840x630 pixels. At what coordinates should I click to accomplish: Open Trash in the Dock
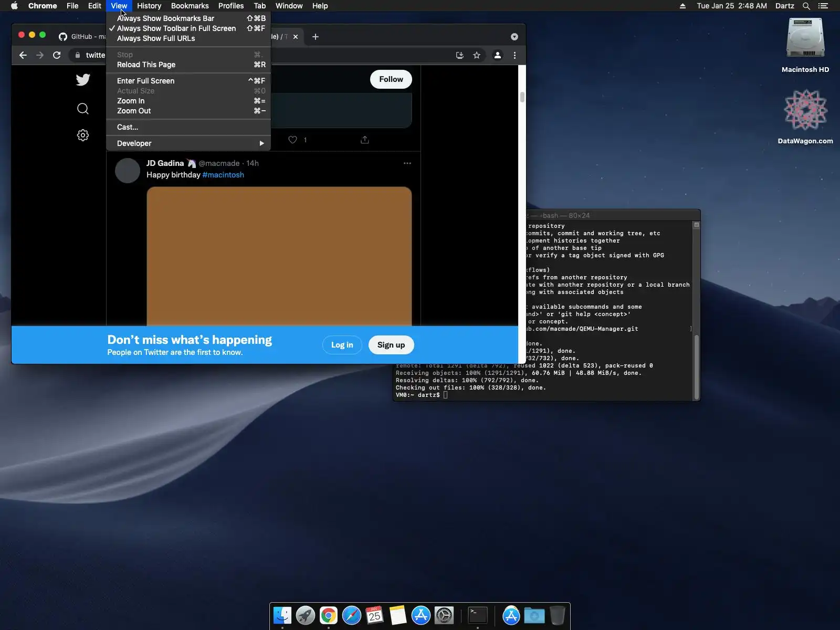(558, 615)
